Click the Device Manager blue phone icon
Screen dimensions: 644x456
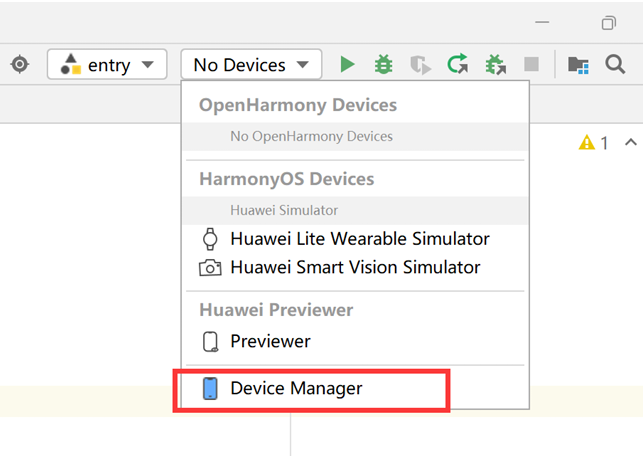[210, 388]
